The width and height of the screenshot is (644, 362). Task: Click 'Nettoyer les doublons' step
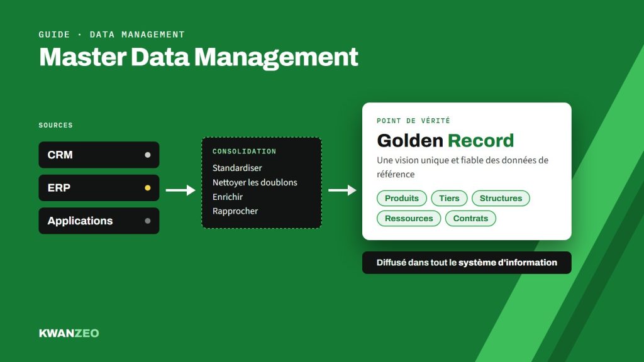click(255, 182)
